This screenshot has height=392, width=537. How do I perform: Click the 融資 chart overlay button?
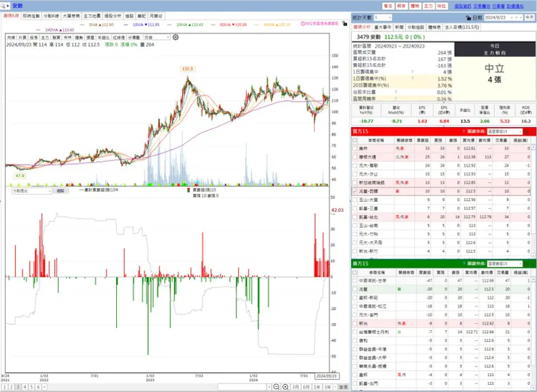coord(56,37)
